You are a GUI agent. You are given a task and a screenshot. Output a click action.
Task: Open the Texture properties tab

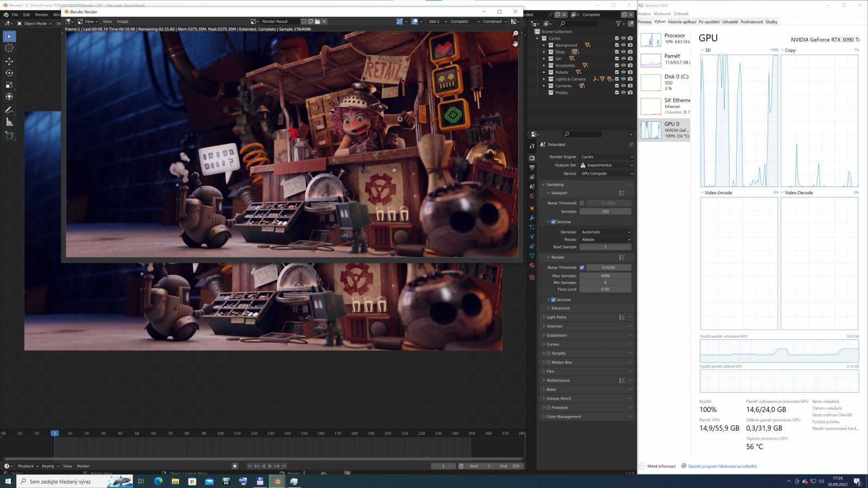tap(532, 277)
